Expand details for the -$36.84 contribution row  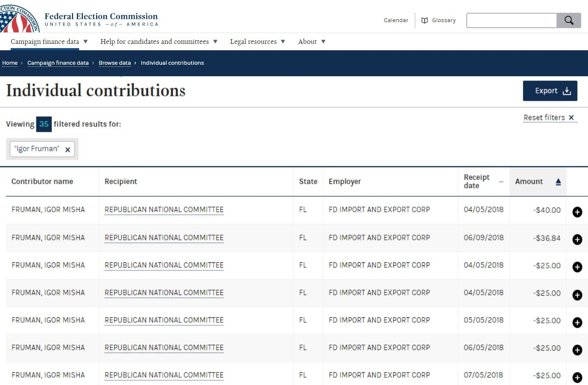pos(577,239)
